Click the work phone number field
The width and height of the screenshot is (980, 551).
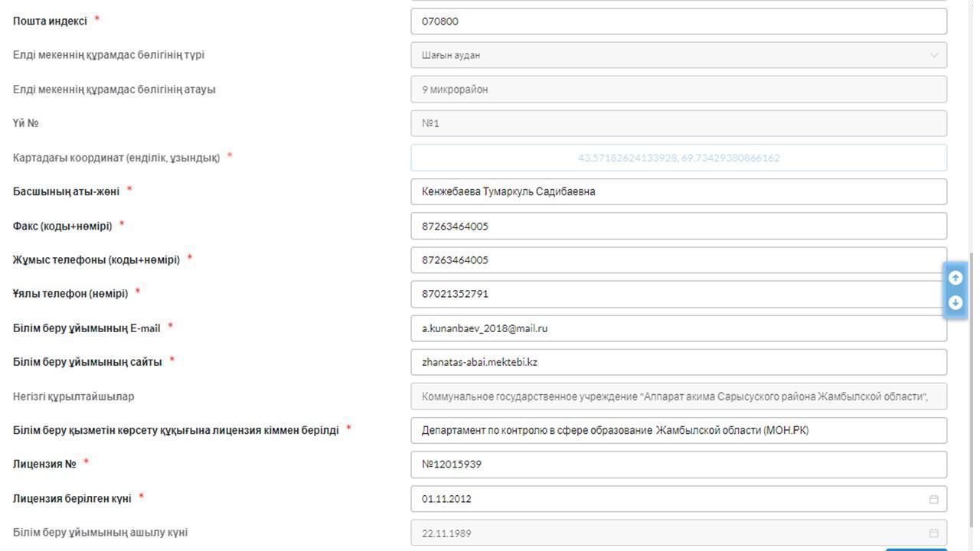678,260
